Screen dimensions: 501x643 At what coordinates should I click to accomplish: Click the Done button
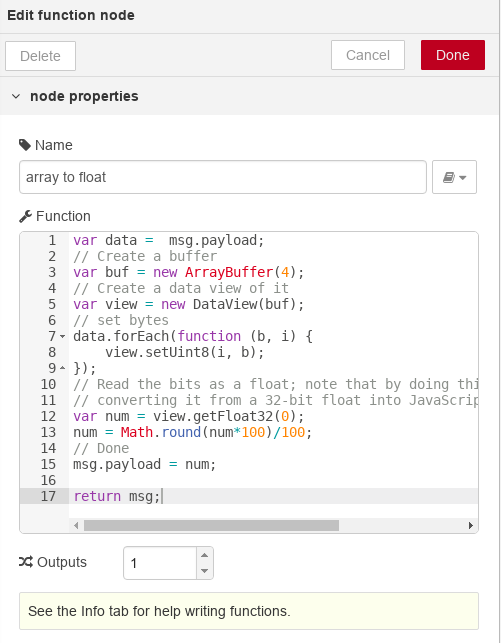click(x=453, y=55)
